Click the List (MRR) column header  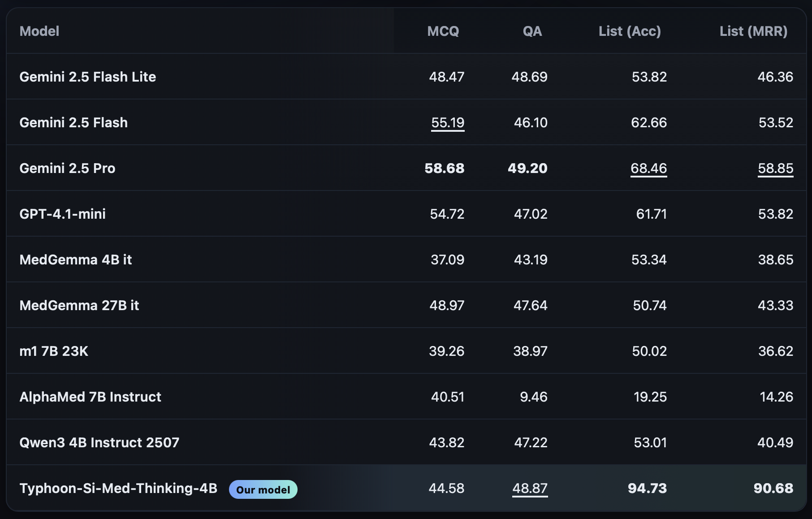(753, 31)
